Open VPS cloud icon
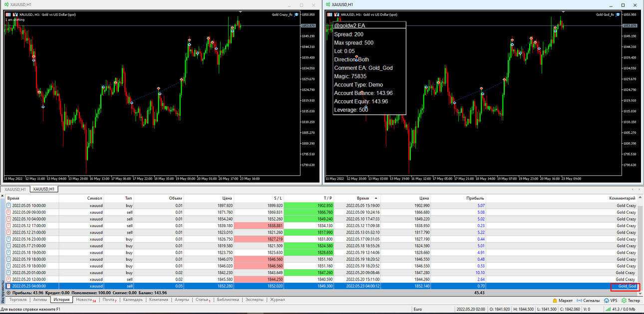The width and height of the screenshot is (644, 314). (x=607, y=301)
